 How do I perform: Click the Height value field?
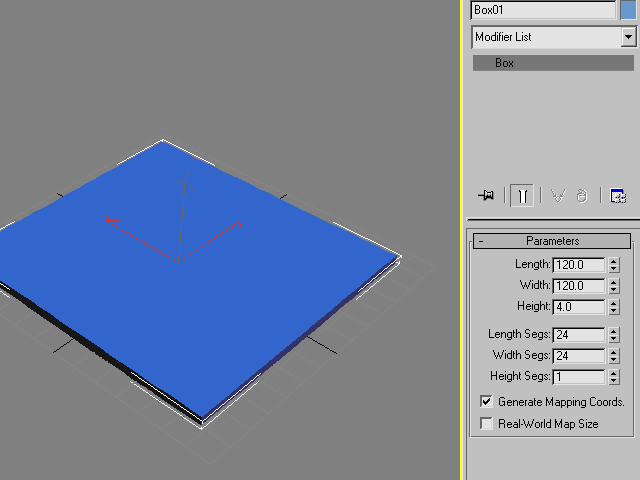tap(578, 307)
